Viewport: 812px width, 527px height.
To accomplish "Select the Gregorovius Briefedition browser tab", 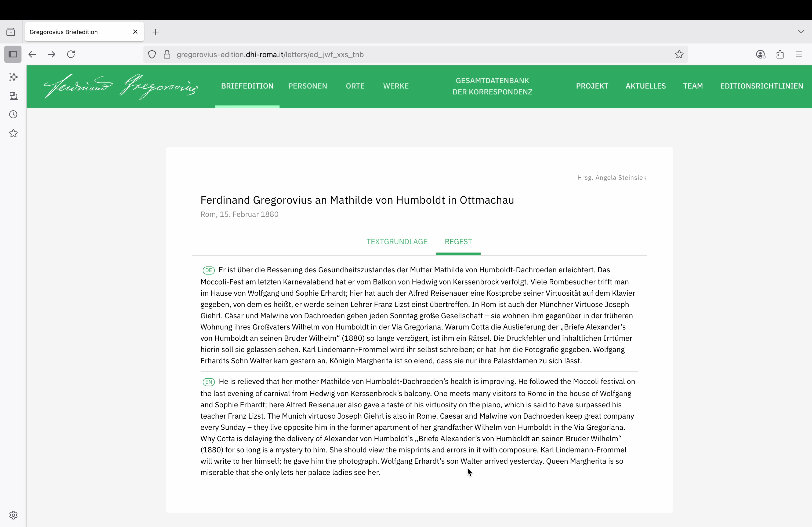I will 85,32.
